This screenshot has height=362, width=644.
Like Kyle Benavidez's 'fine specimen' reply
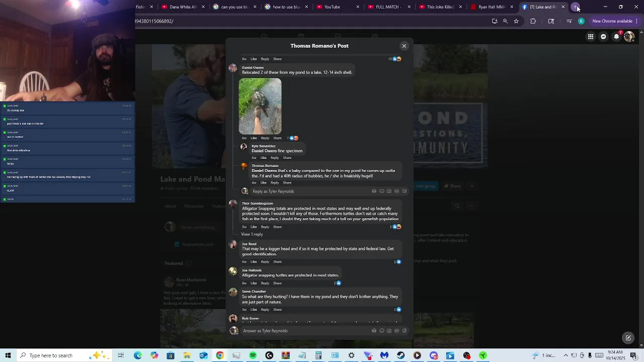click(x=263, y=158)
